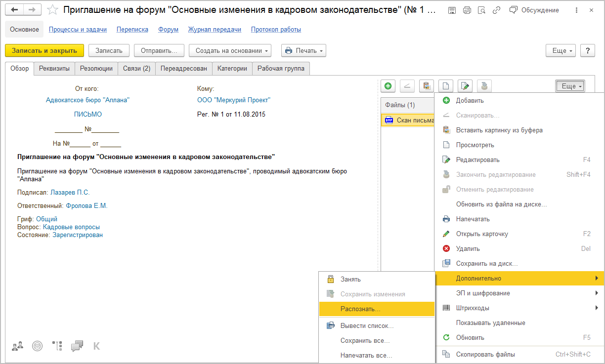Open the Адвокатское бюро "Аплана" link
The height and width of the screenshot is (364, 605).
click(87, 100)
